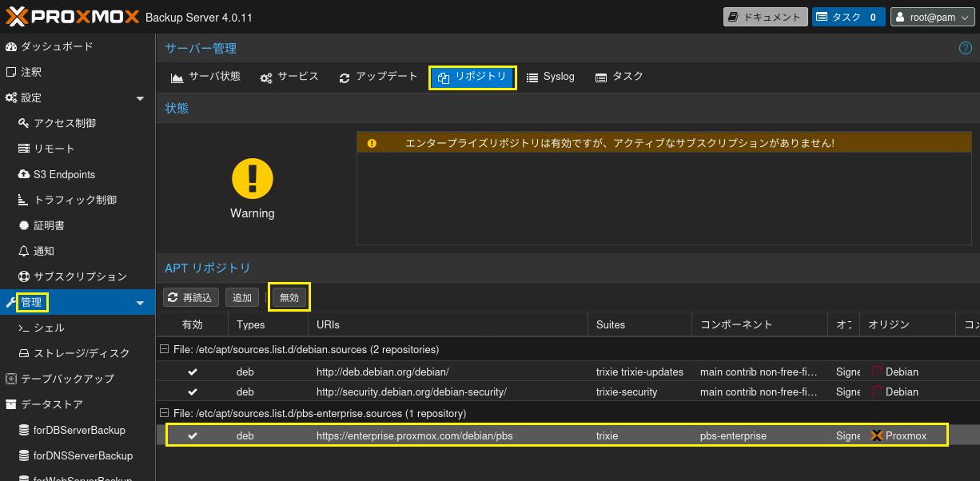Switch to the サーバ状態 tab
The height and width of the screenshot is (481, 980).
[205, 77]
